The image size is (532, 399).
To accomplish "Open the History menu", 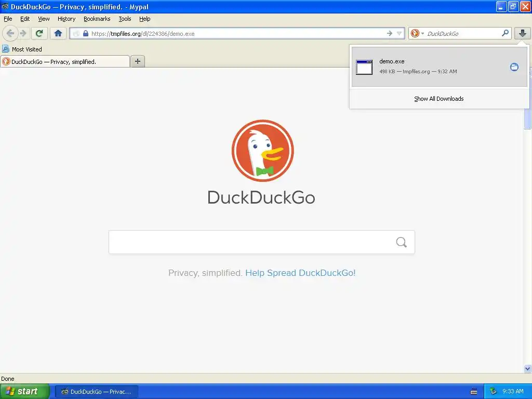I will (66, 19).
